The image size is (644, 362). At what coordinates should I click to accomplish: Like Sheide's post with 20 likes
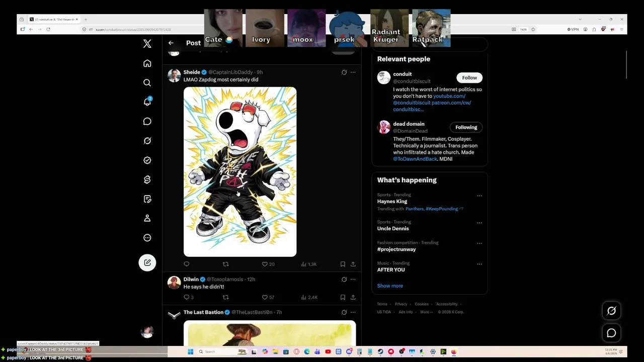268,264
